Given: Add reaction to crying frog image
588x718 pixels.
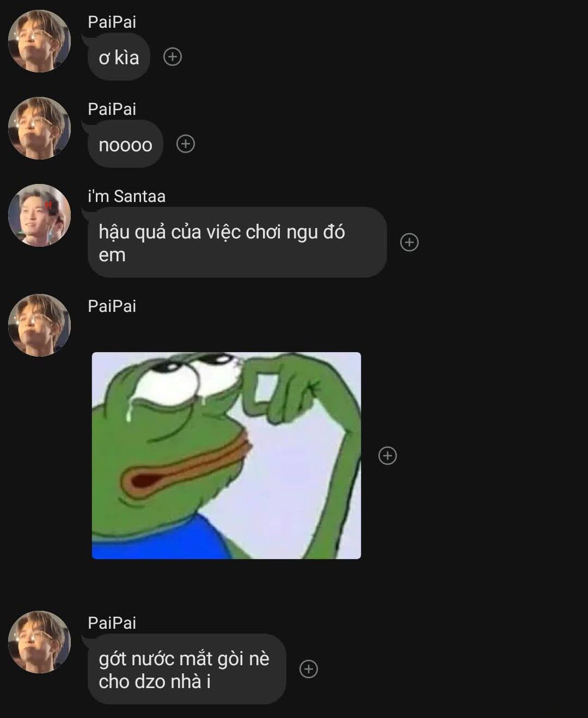Looking at the screenshot, I should [388, 456].
